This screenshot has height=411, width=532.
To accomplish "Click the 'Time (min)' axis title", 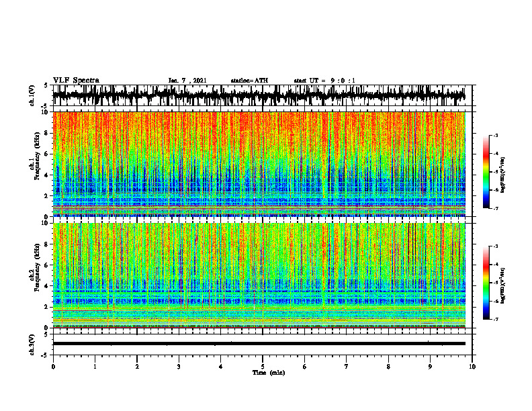I will (269, 373).
